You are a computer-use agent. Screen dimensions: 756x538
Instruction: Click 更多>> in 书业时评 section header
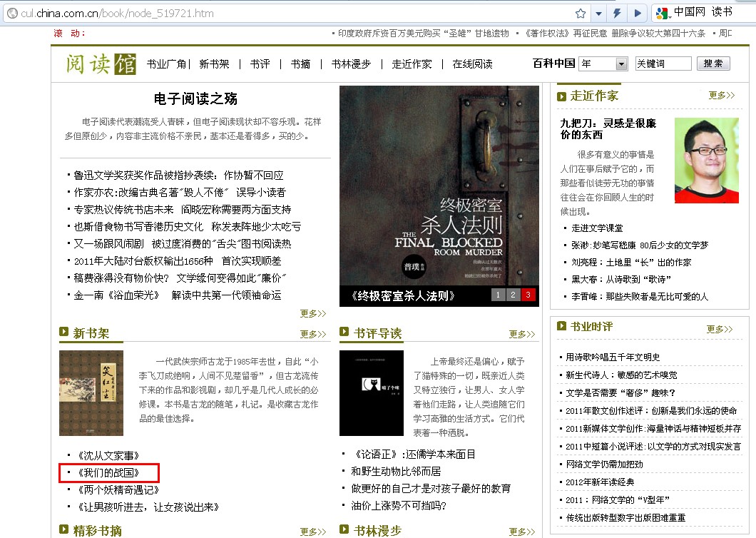tap(720, 329)
